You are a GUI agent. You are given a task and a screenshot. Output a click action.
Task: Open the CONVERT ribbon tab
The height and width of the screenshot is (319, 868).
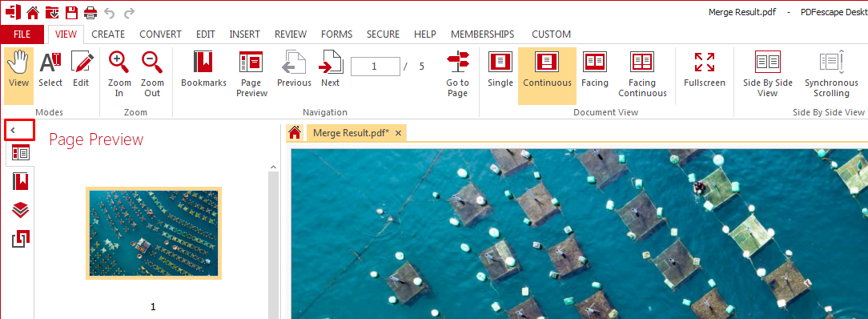tap(160, 34)
